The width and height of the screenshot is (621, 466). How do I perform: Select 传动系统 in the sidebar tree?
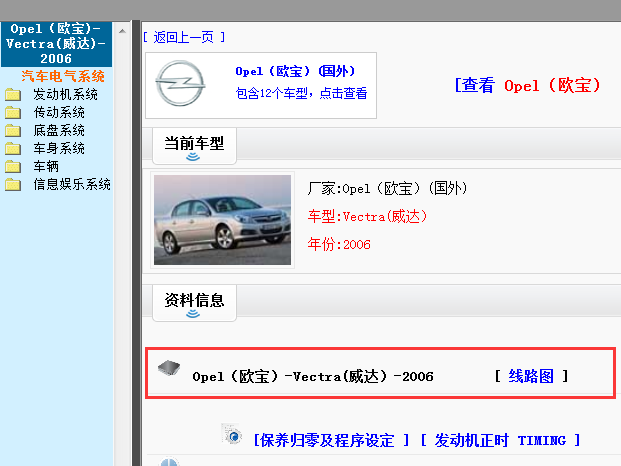pos(59,113)
